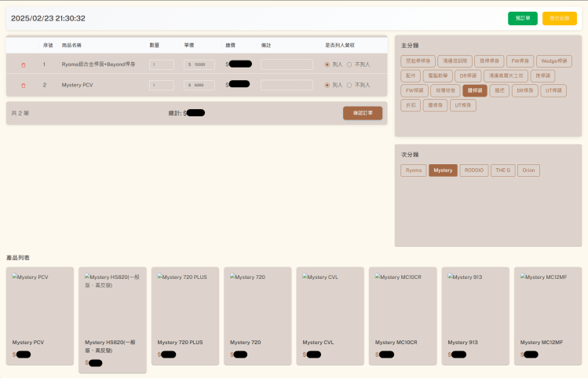Click quantity field of the Ryoma item

pos(162,64)
